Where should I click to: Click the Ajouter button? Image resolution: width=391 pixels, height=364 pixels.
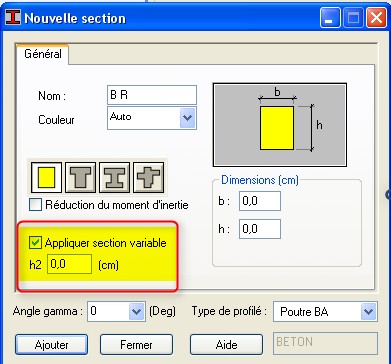point(52,345)
